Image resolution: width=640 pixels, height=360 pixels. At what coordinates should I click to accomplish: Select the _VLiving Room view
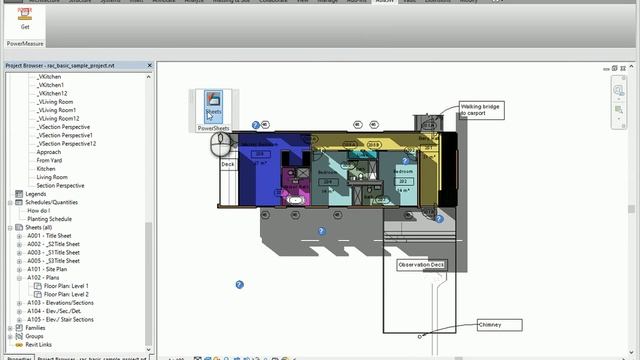click(55, 102)
